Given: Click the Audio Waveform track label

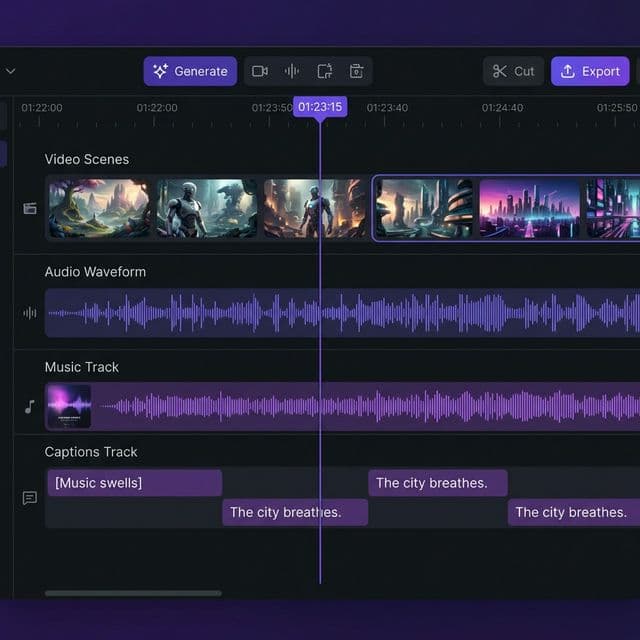Looking at the screenshot, I should pyautogui.click(x=95, y=272).
